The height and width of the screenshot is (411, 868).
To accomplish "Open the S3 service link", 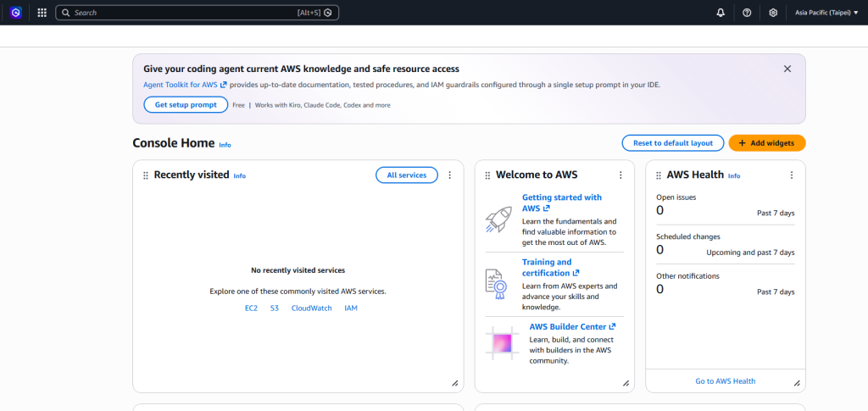I will tap(275, 308).
